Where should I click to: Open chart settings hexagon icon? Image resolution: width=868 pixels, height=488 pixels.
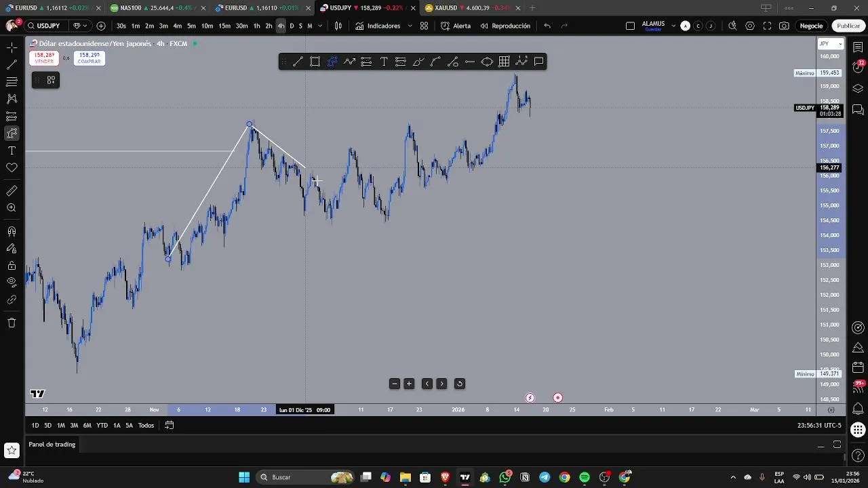point(750,26)
